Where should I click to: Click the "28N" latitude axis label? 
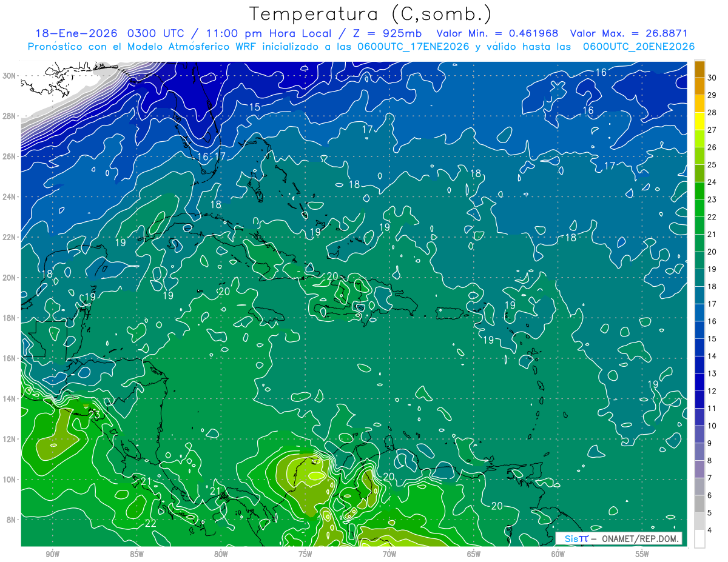pyautogui.click(x=8, y=116)
